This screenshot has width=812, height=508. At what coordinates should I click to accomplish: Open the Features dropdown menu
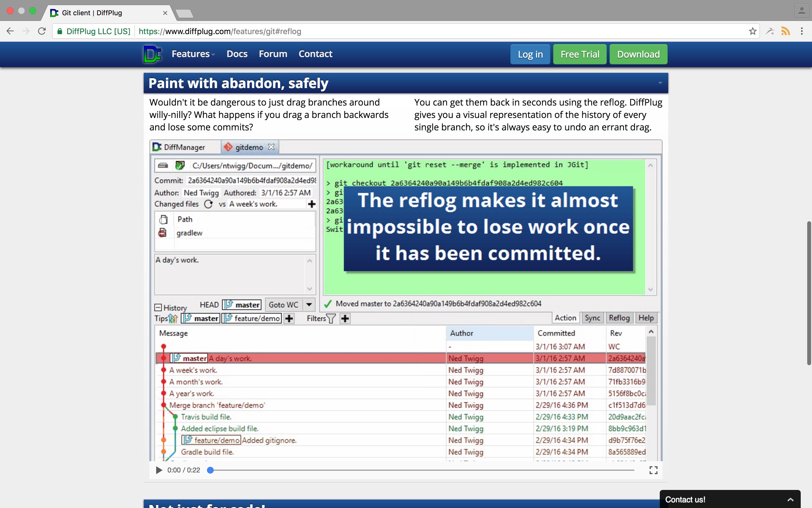coord(193,54)
